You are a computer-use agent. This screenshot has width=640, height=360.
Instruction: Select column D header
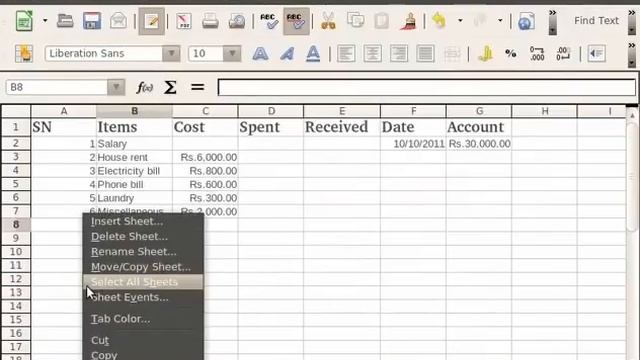271,111
